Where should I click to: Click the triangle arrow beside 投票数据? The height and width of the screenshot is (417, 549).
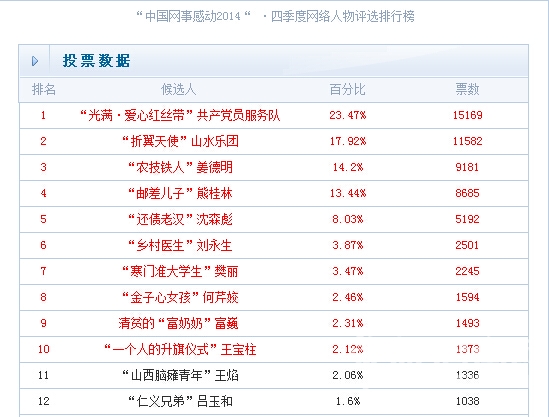(35, 61)
